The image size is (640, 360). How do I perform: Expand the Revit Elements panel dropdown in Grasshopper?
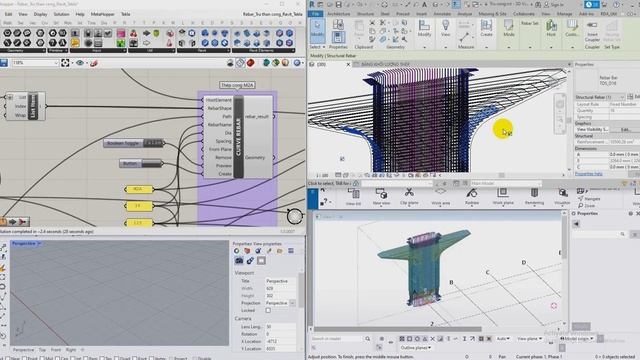292,51
